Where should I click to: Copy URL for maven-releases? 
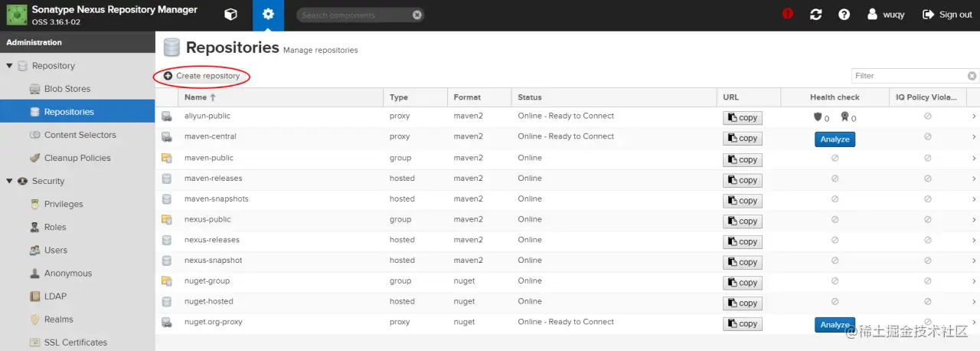(x=743, y=181)
